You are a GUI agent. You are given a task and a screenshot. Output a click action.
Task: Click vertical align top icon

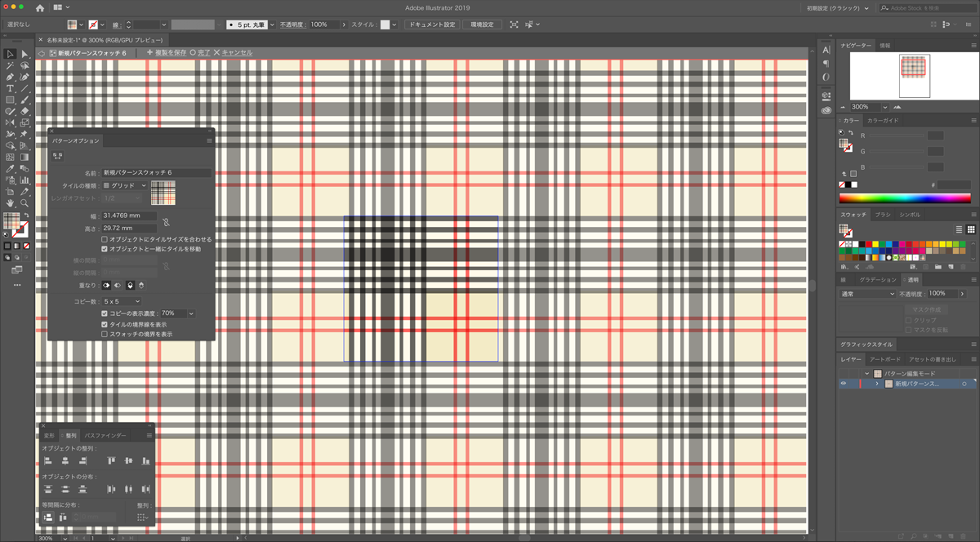[111, 461]
